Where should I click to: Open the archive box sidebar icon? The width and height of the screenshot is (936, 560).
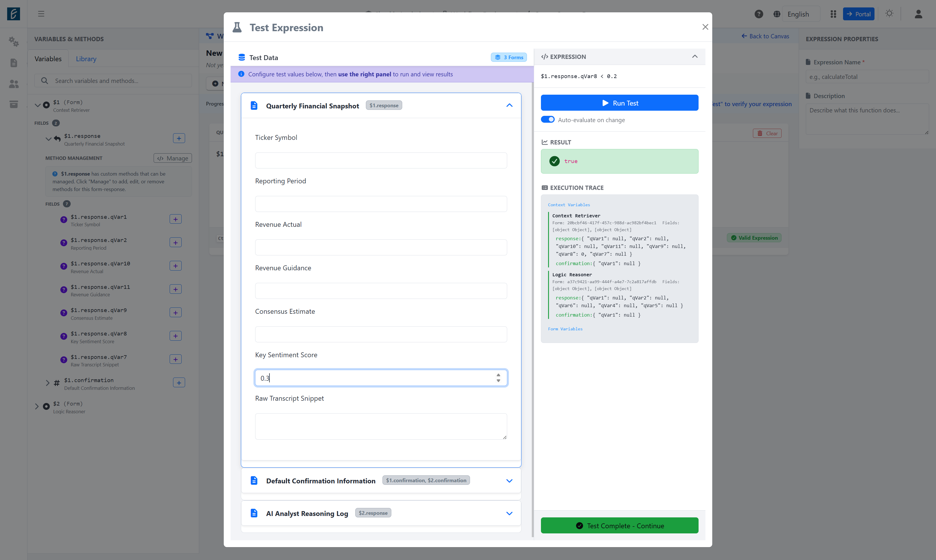click(x=14, y=104)
